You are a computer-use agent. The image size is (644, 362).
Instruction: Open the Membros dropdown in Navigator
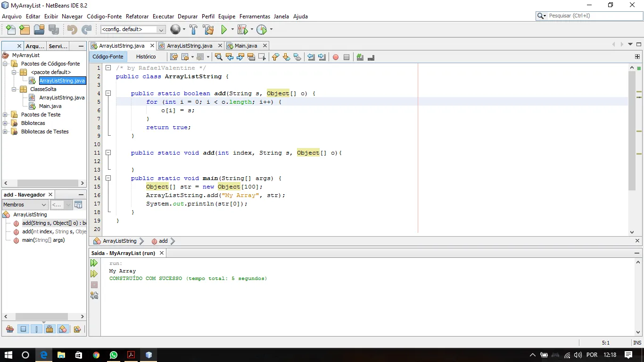(25, 205)
